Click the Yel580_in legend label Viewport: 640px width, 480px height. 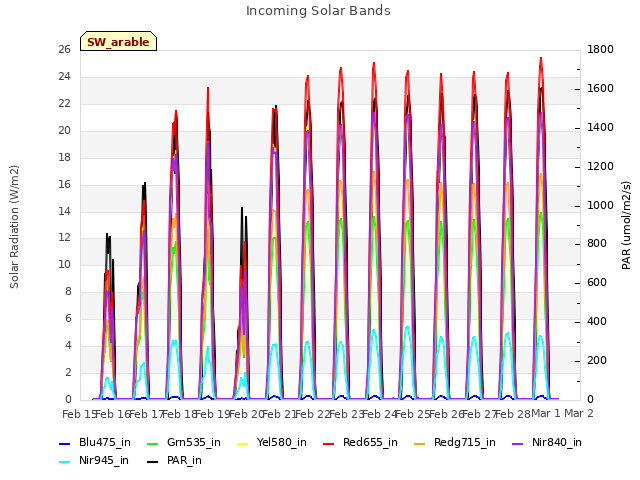click(x=281, y=442)
